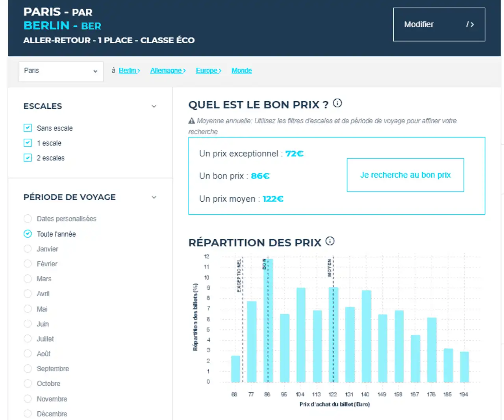Disable the '2 escales' filter checkbox
504x420 pixels.
pyautogui.click(x=28, y=158)
